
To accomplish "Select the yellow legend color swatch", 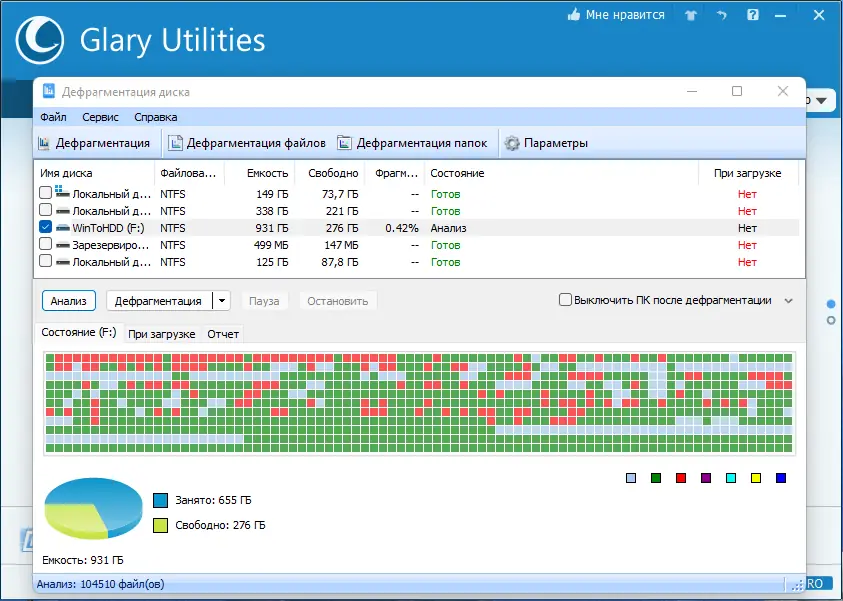I will click(755, 477).
